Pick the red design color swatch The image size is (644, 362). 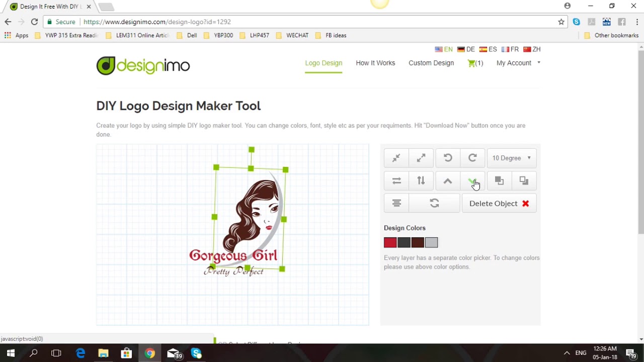[390, 243]
